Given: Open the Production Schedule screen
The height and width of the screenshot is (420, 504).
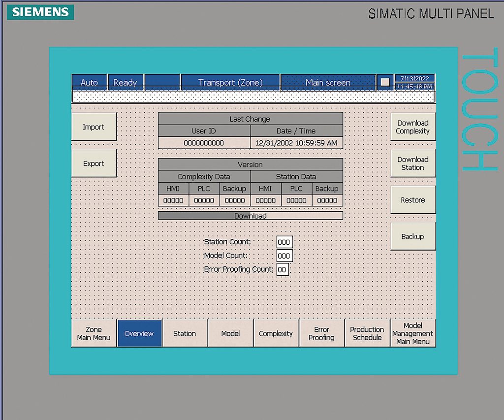Looking at the screenshot, I should [367, 333].
